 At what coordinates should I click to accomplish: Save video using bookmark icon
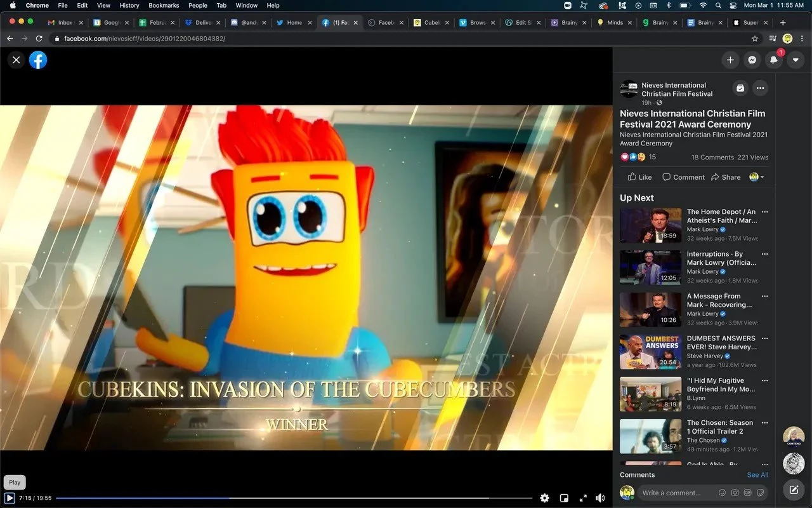pos(740,88)
